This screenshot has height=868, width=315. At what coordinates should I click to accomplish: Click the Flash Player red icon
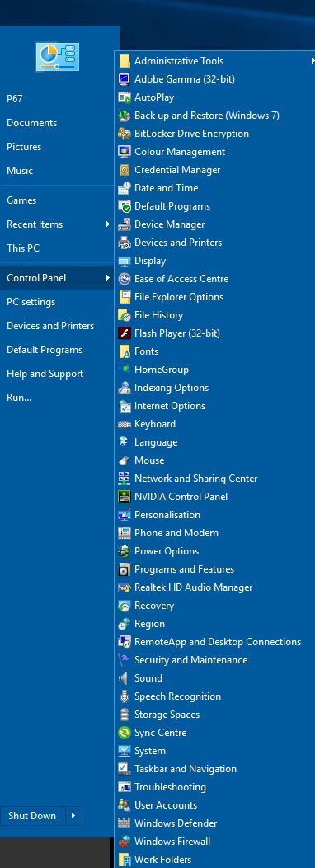click(125, 333)
